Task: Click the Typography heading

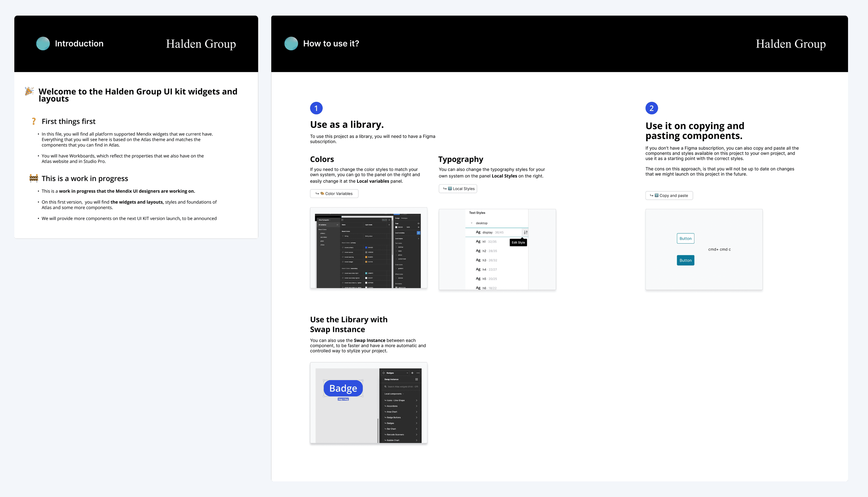Action: click(461, 159)
